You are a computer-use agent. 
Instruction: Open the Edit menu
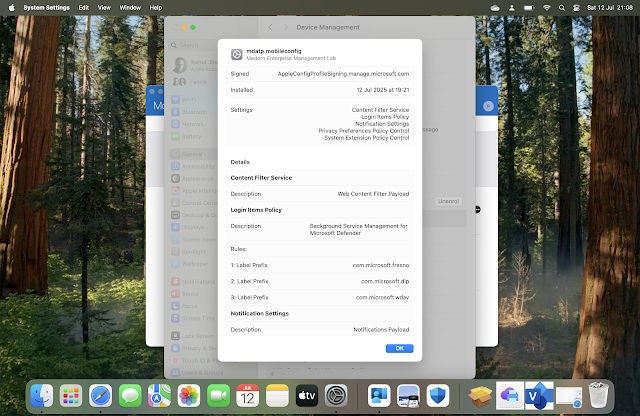[x=84, y=7]
